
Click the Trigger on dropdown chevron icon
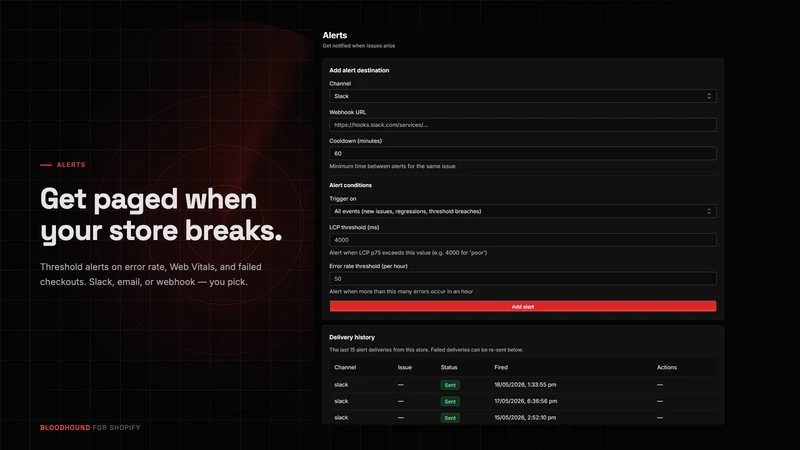(x=709, y=211)
